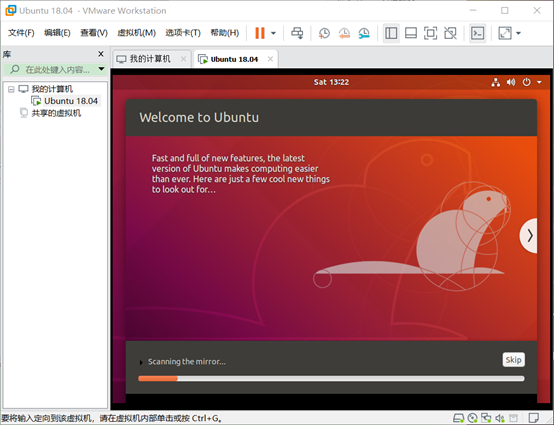Go to next installer slide with right arrow

(529, 235)
